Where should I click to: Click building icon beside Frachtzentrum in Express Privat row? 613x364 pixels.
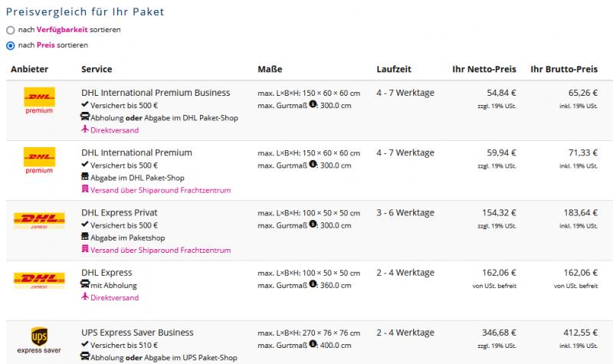coord(85,250)
